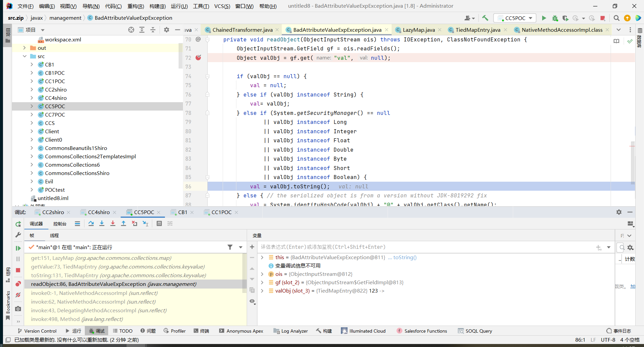Image resolution: width=644 pixels, height=347 pixels.
Task: Open the Profiler tool window
Action: coord(175,331)
